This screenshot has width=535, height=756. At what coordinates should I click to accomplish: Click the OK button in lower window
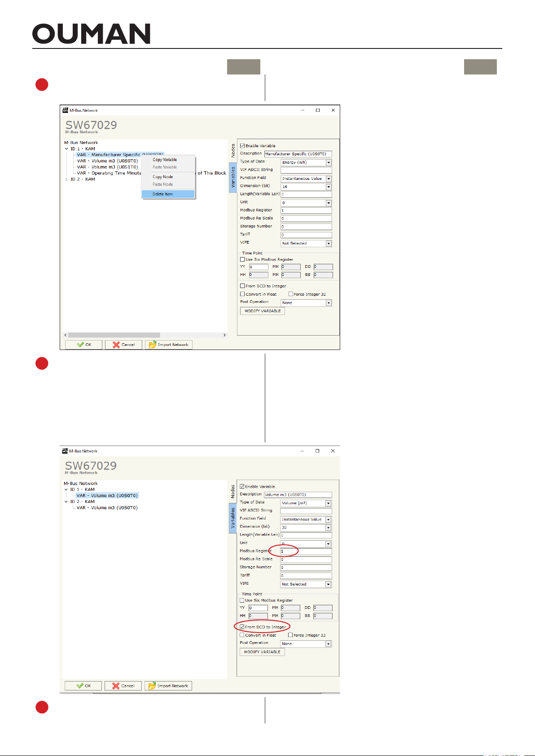[x=83, y=686]
